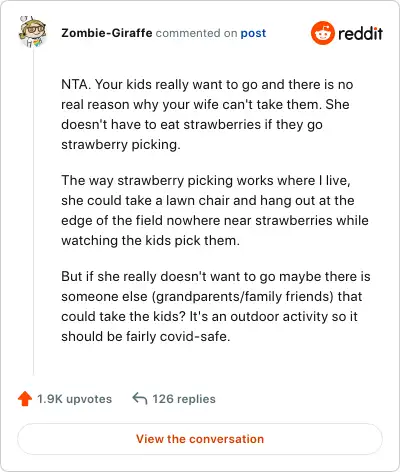Click the paragraph starting "But if she really"

[216, 306]
